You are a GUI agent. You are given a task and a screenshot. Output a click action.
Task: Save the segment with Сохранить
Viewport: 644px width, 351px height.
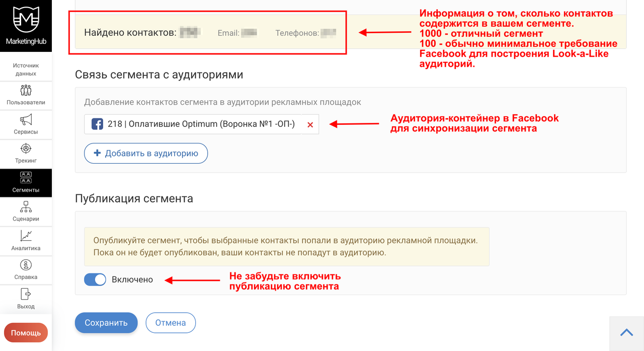click(x=106, y=323)
